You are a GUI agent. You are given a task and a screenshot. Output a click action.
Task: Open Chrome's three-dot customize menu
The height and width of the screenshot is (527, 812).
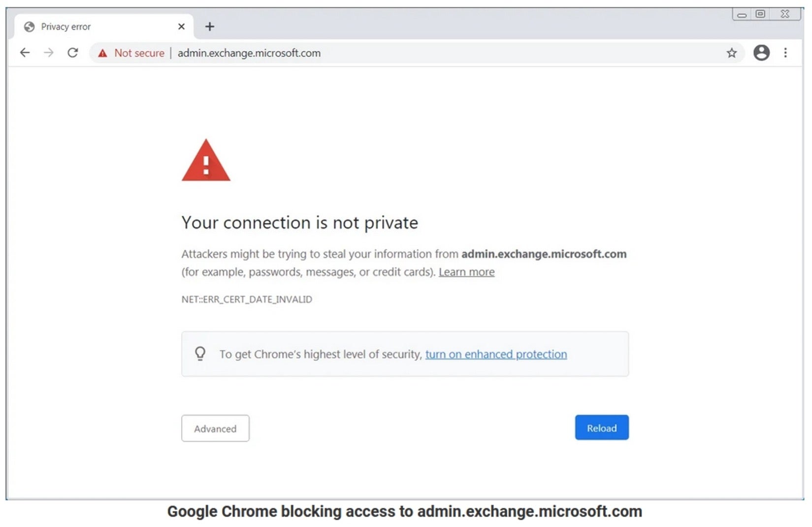(x=785, y=53)
